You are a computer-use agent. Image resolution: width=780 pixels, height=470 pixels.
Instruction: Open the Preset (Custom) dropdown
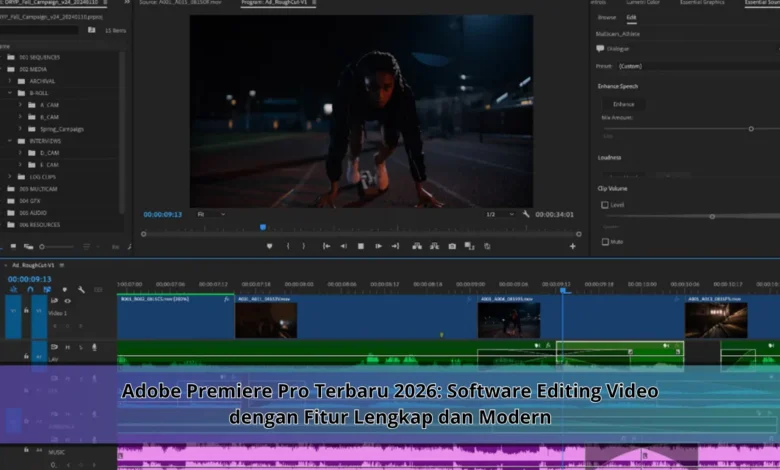(697, 66)
